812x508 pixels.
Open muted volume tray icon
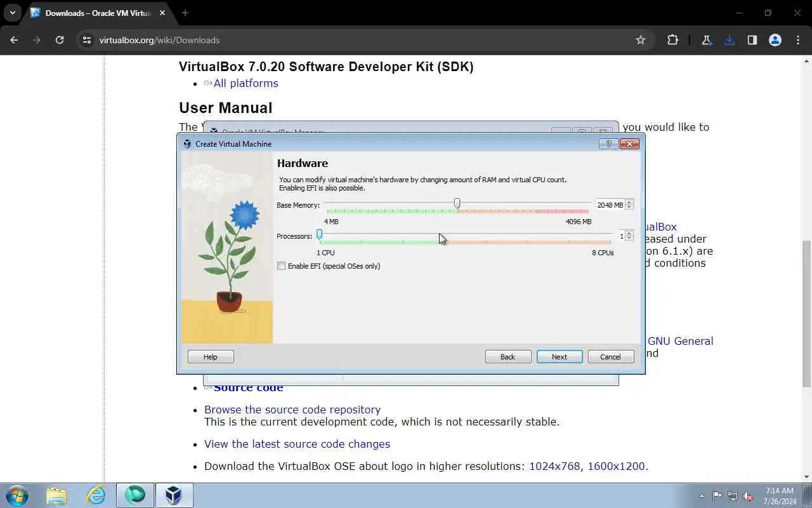tap(749, 496)
